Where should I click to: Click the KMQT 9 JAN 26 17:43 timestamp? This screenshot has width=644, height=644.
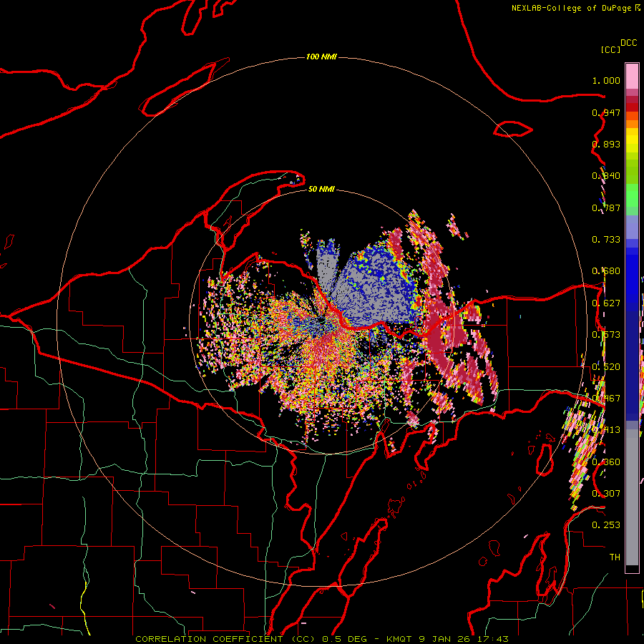pos(447,639)
